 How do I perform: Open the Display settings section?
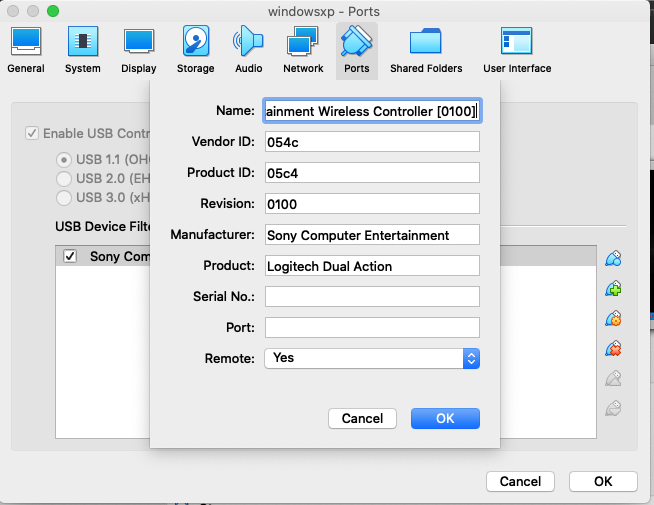(x=139, y=50)
